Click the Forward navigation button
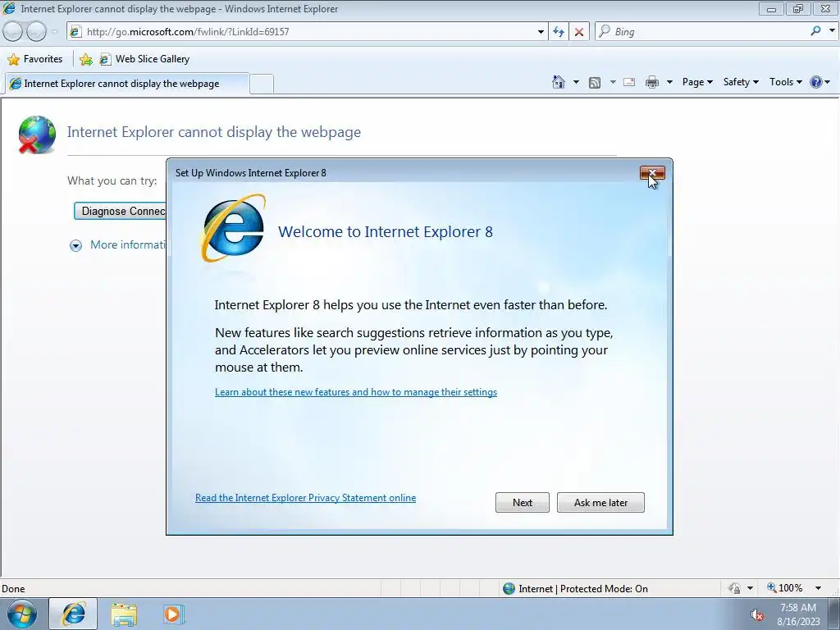 pyautogui.click(x=36, y=32)
